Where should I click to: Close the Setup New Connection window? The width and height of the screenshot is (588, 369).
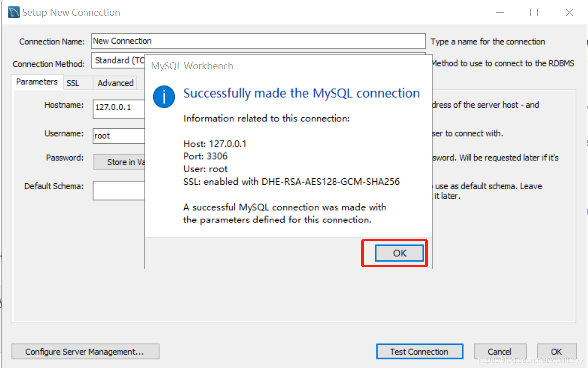tap(569, 13)
